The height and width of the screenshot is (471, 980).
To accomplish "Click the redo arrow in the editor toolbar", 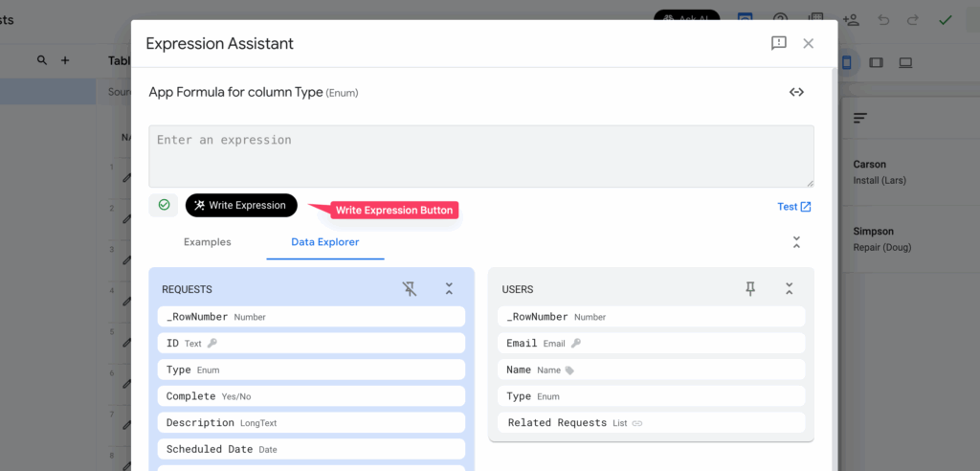I will [913, 19].
